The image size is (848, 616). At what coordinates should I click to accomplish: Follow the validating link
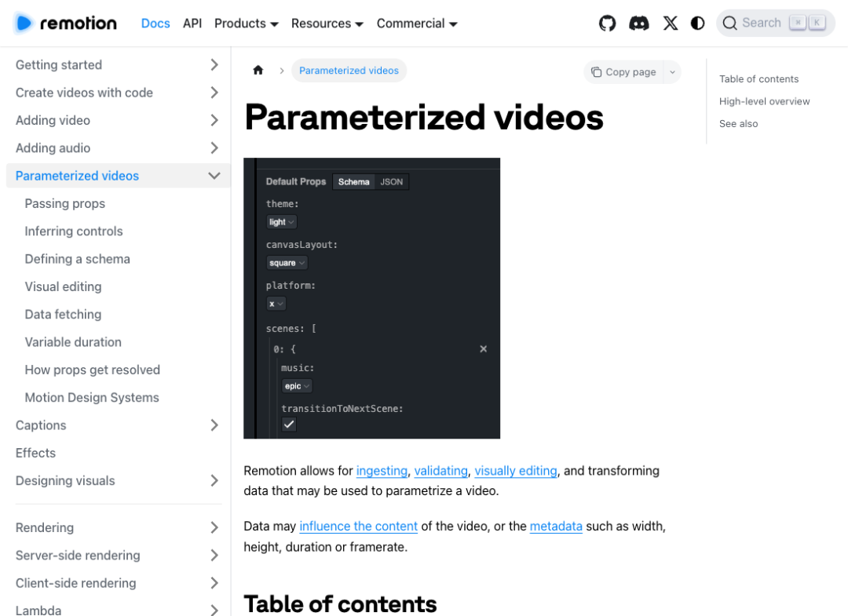[x=440, y=471]
